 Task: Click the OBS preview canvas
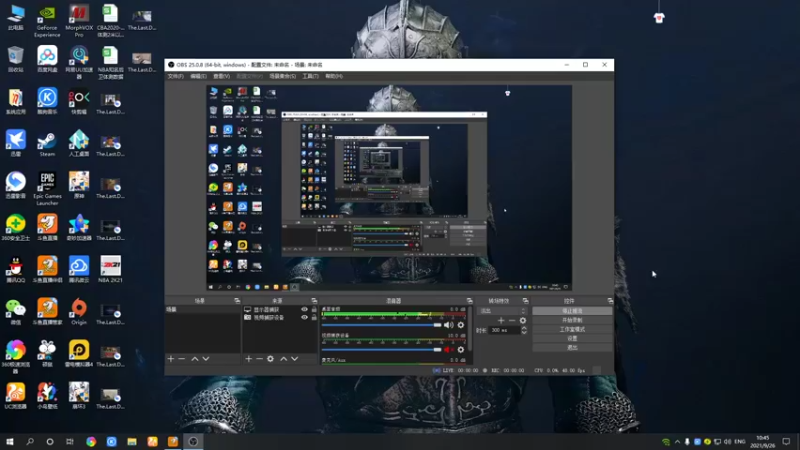click(389, 188)
